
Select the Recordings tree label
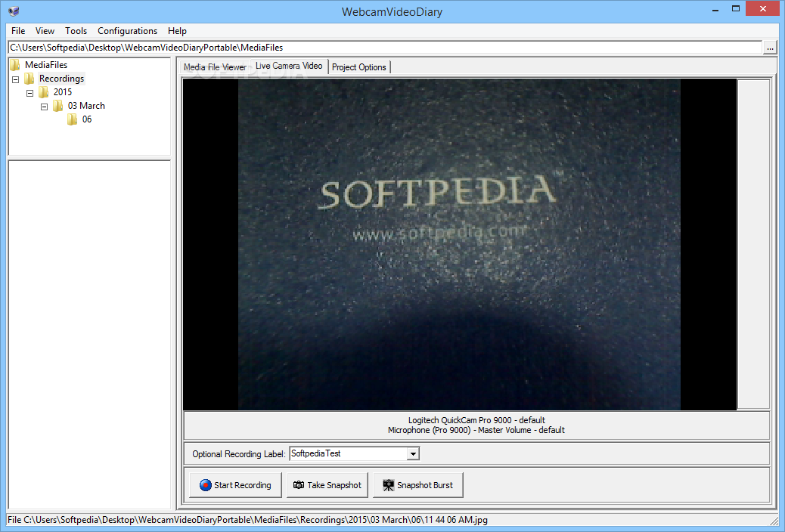click(61, 79)
